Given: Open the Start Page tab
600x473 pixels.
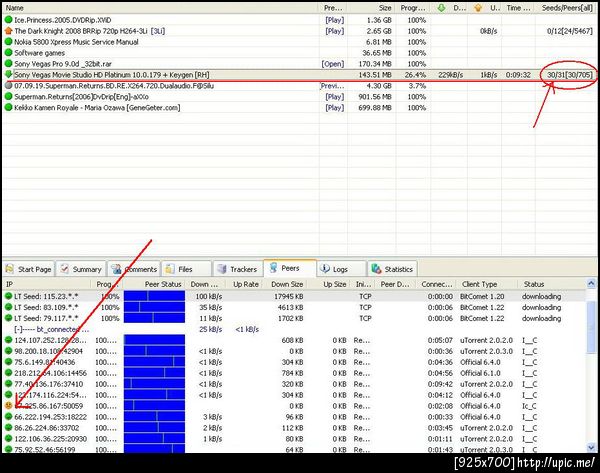Looking at the screenshot, I should coord(29,269).
